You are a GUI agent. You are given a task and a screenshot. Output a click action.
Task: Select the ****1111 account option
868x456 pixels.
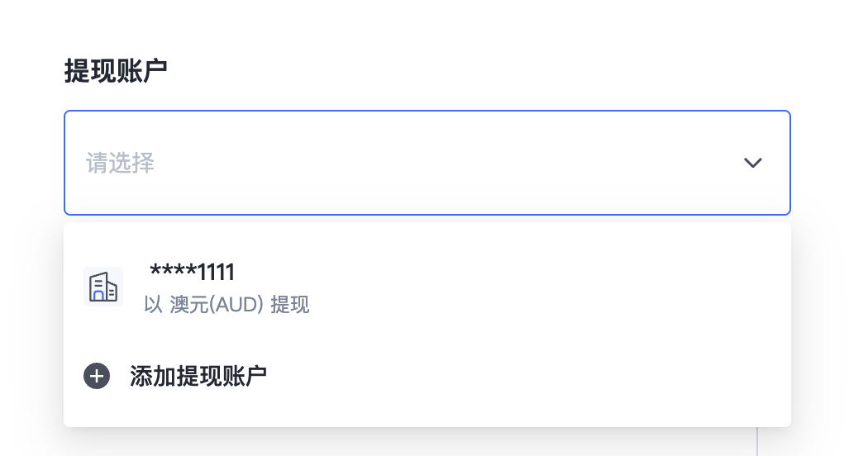click(427, 287)
